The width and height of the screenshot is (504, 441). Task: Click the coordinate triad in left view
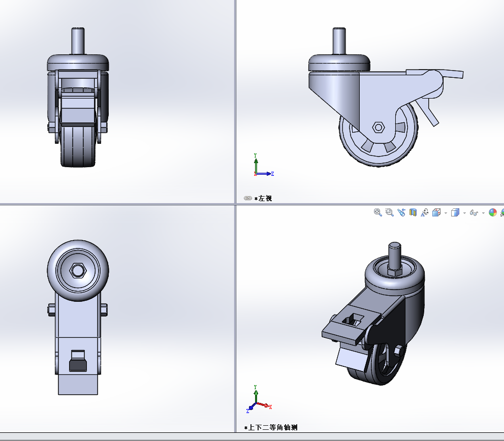coord(263,165)
